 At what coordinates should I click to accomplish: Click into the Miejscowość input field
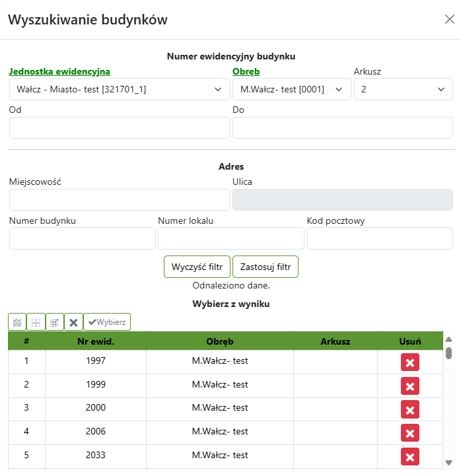pos(119,199)
